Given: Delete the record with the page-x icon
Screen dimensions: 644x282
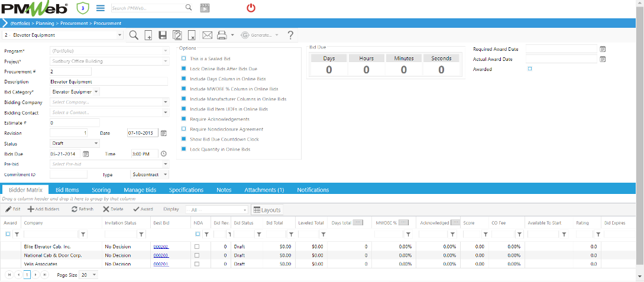Looking at the screenshot, I should pyautogui.click(x=192, y=35).
